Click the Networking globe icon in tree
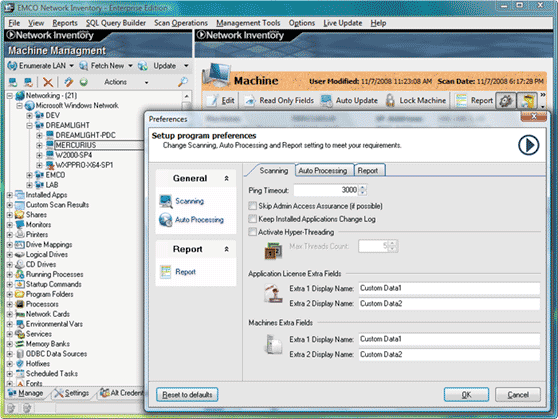This screenshot has height=419, width=558. (20, 95)
